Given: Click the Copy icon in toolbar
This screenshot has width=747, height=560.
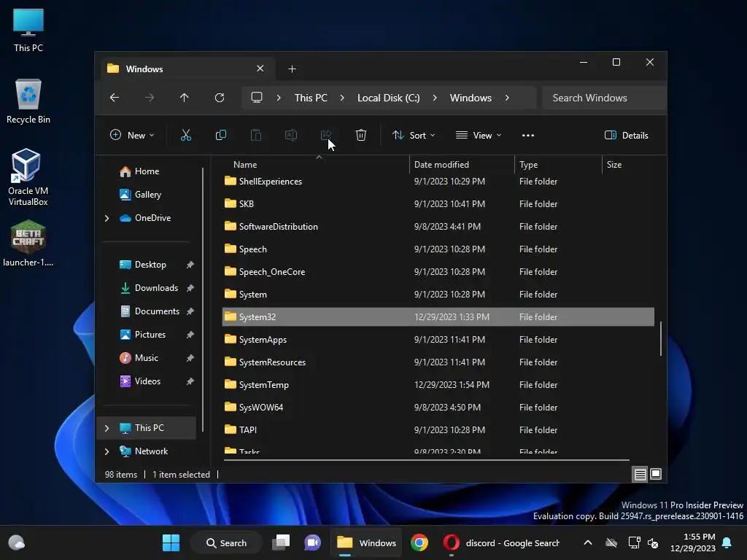Looking at the screenshot, I should pyautogui.click(x=220, y=135).
